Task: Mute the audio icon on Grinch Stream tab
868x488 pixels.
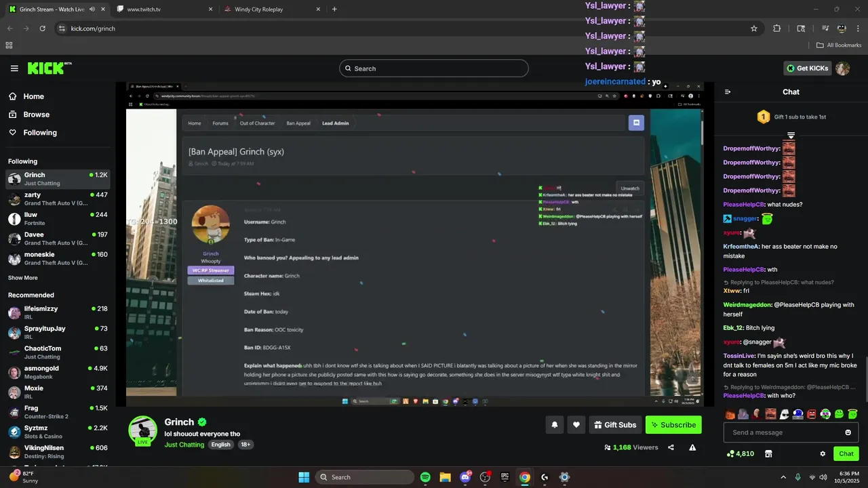Action: click(92, 9)
